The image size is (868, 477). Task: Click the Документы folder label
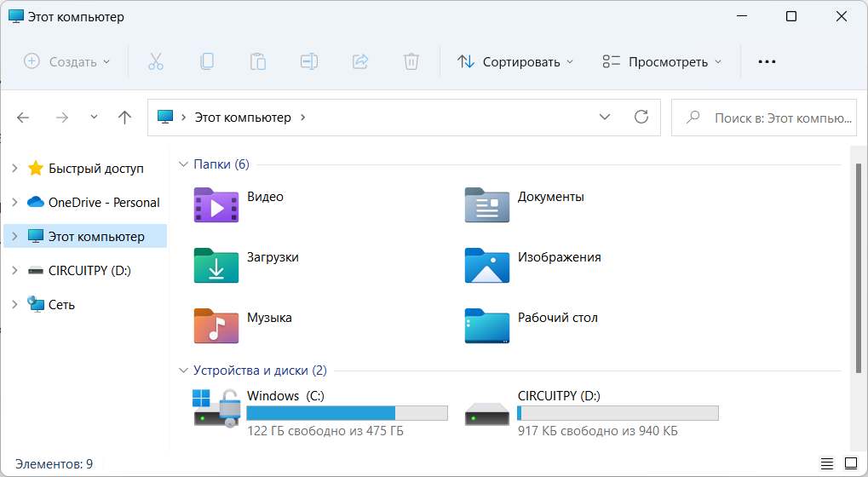(x=551, y=197)
